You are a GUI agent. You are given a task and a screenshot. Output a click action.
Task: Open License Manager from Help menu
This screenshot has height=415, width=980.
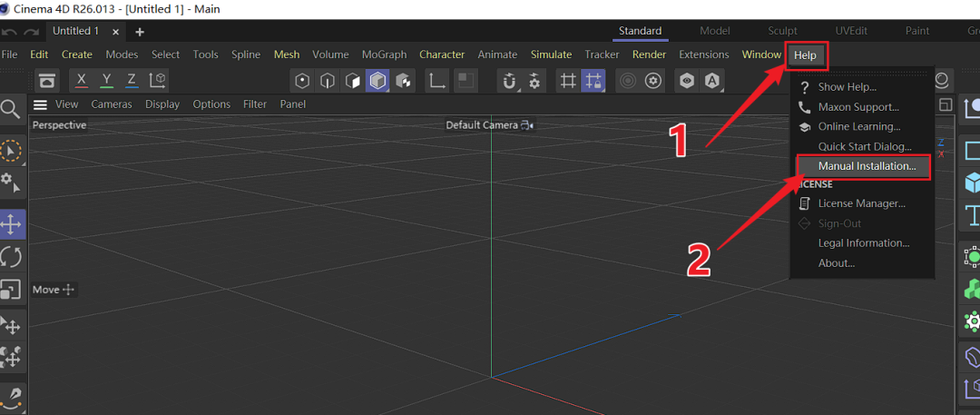(x=863, y=203)
